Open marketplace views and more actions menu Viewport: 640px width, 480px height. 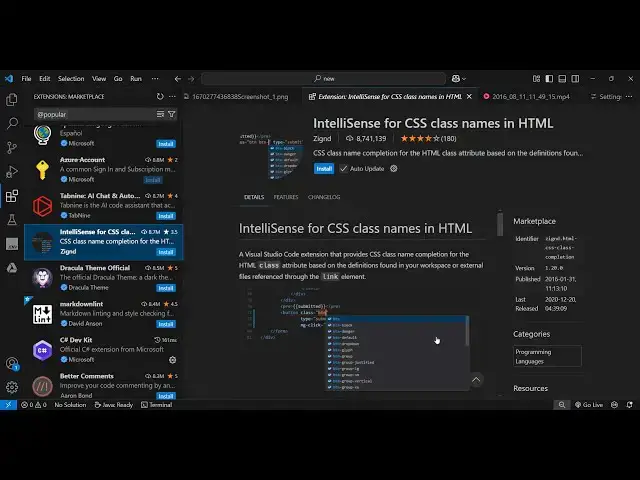(172, 96)
